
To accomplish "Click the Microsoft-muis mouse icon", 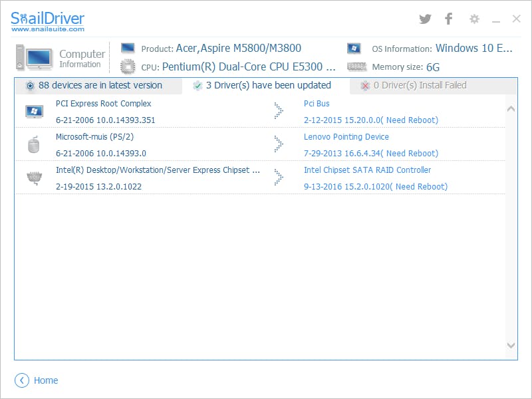I will point(34,144).
